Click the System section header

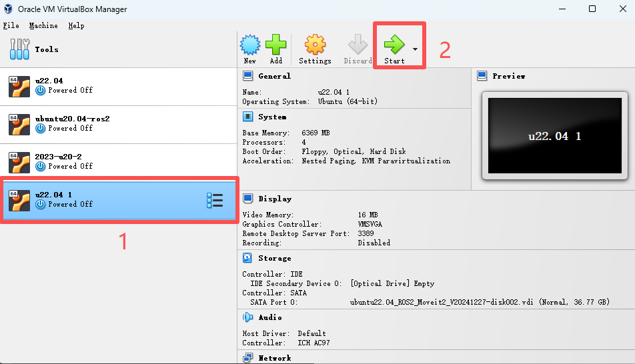tap(272, 117)
